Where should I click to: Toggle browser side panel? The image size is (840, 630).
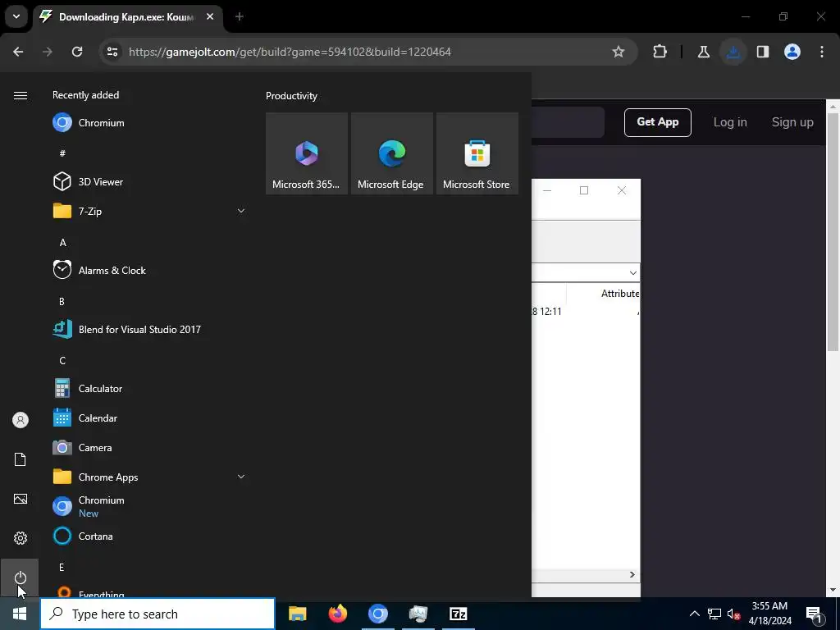[763, 52]
